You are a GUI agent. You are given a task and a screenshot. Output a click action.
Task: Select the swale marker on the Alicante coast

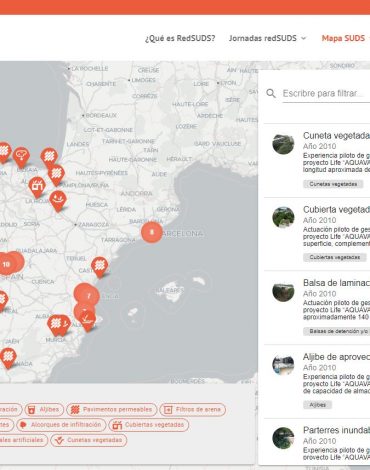pyautogui.click(x=88, y=321)
